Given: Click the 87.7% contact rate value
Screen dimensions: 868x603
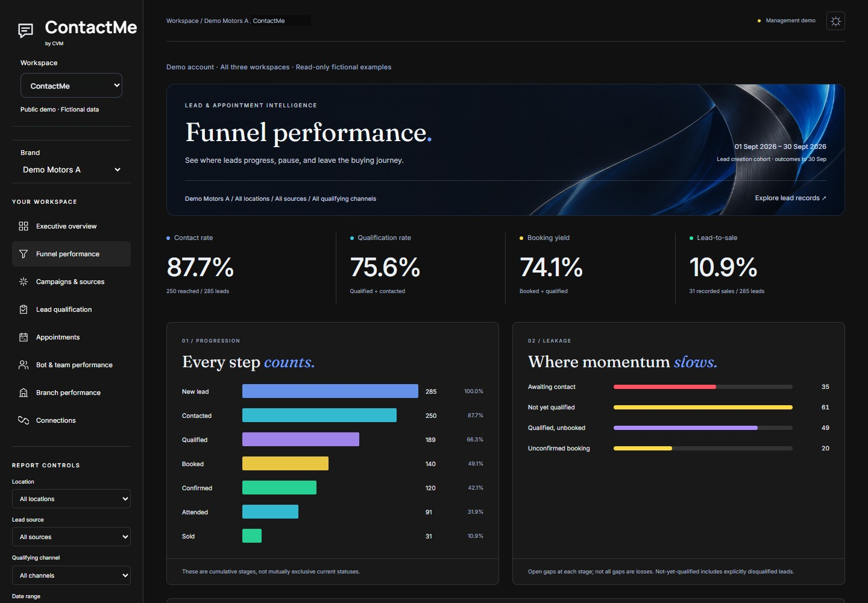Looking at the screenshot, I should 200,267.
